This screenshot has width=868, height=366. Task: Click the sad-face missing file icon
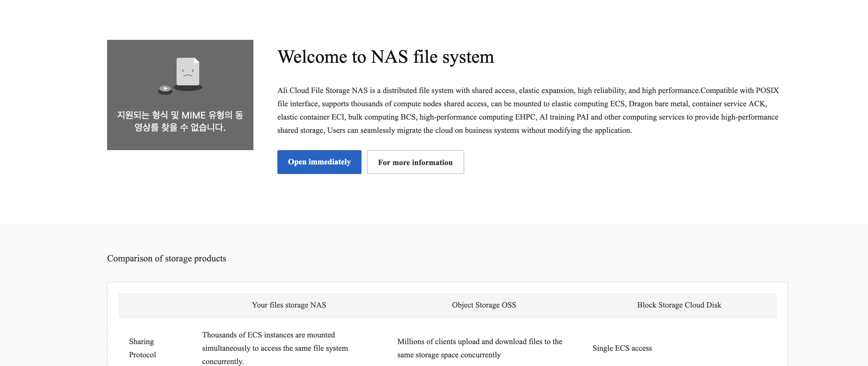(x=188, y=74)
